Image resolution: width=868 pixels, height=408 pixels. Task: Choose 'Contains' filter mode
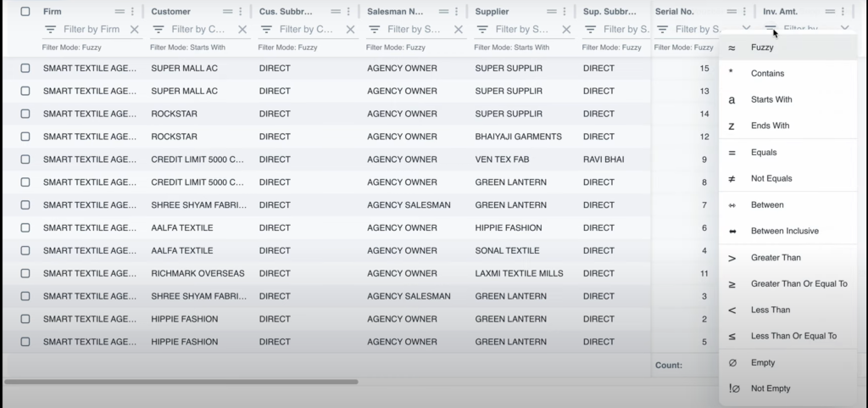point(767,74)
